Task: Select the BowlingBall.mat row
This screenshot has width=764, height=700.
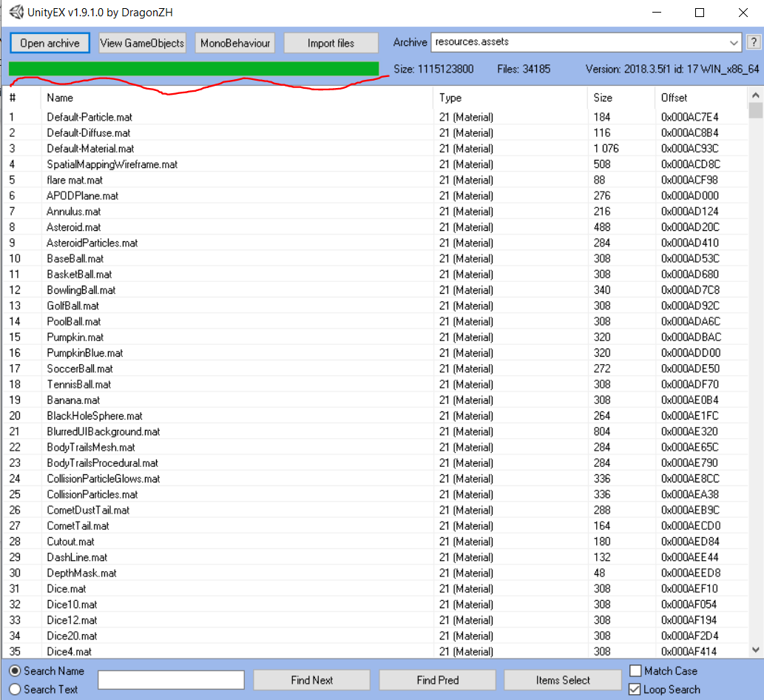Action: point(376,290)
